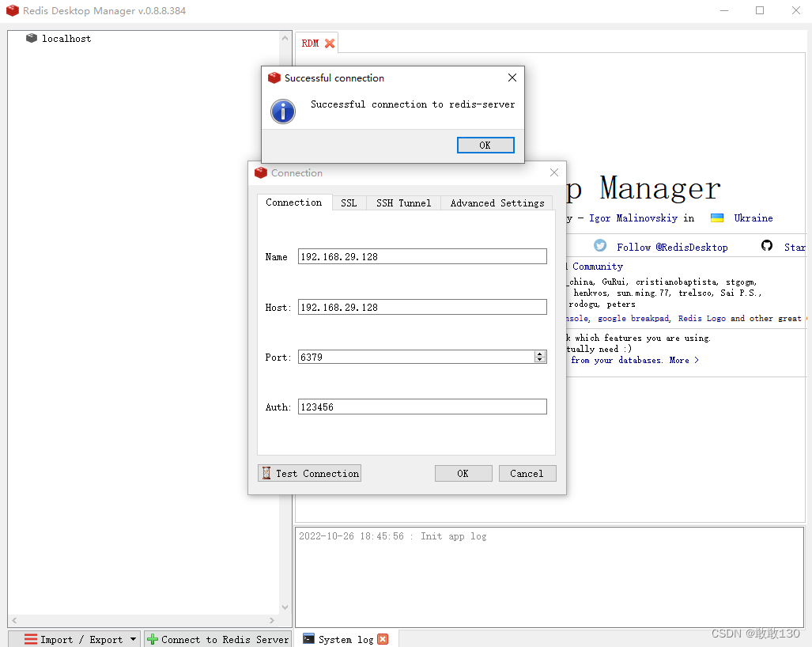This screenshot has width=812, height=647.
Task: Select localhost in the connection tree
Action: (66, 39)
